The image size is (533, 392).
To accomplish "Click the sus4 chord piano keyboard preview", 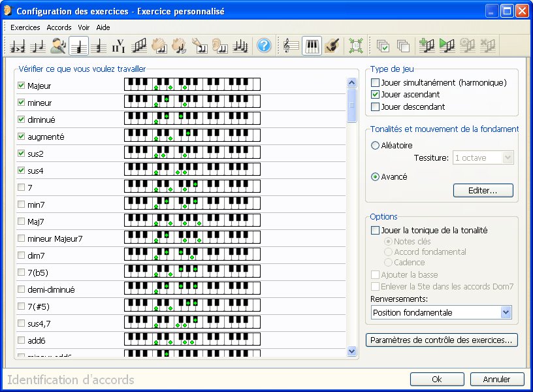I will (x=192, y=169).
